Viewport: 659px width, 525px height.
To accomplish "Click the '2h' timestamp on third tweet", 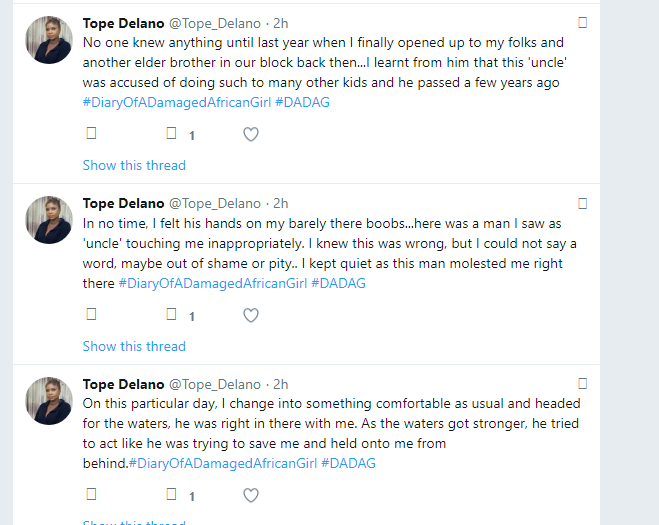I will 281,384.
